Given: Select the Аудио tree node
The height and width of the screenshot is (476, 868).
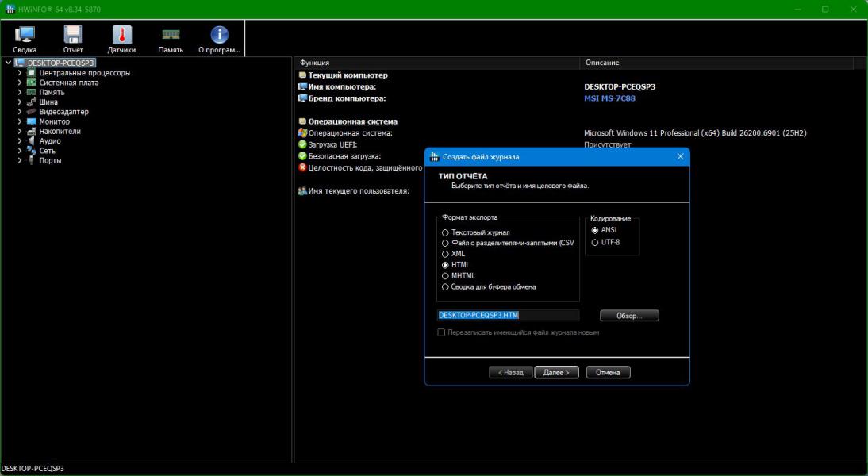Looking at the screenshot, I should point(50,141).
